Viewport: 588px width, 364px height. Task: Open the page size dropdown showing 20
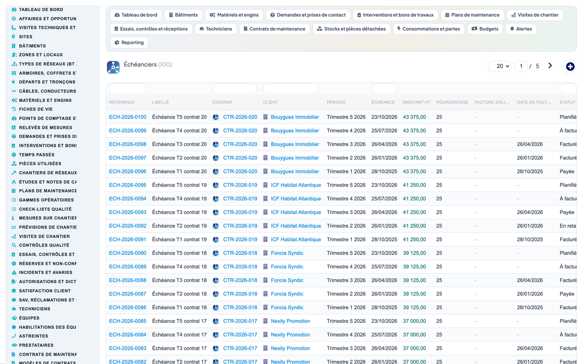tap(499, 66)
